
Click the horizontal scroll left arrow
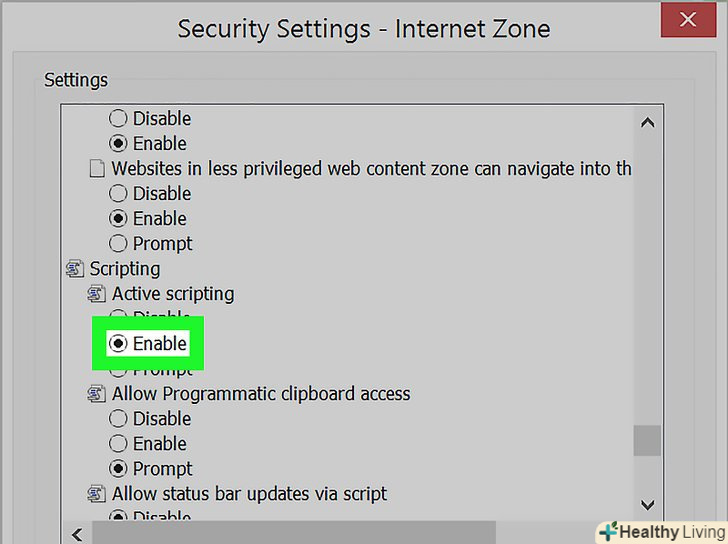(74, 532)
